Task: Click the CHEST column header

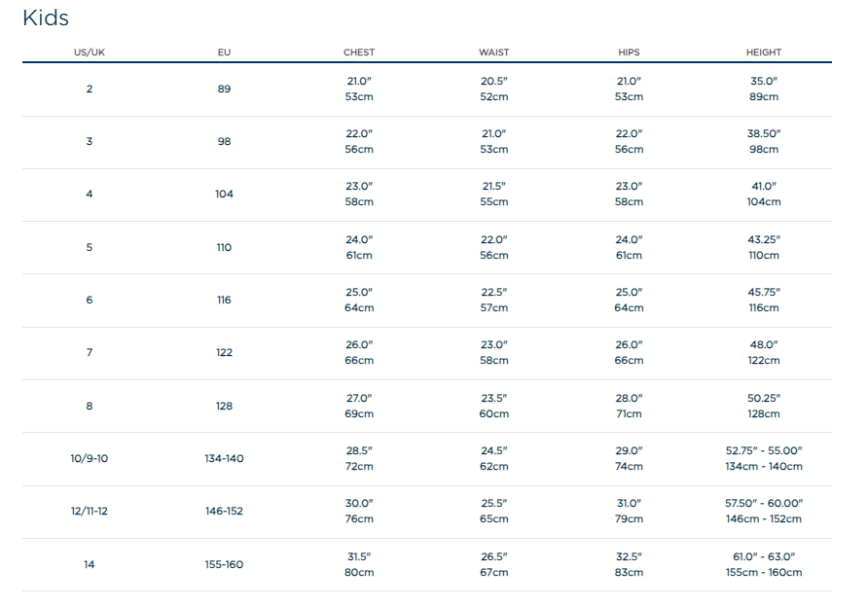Action: (x=359, y=53)
